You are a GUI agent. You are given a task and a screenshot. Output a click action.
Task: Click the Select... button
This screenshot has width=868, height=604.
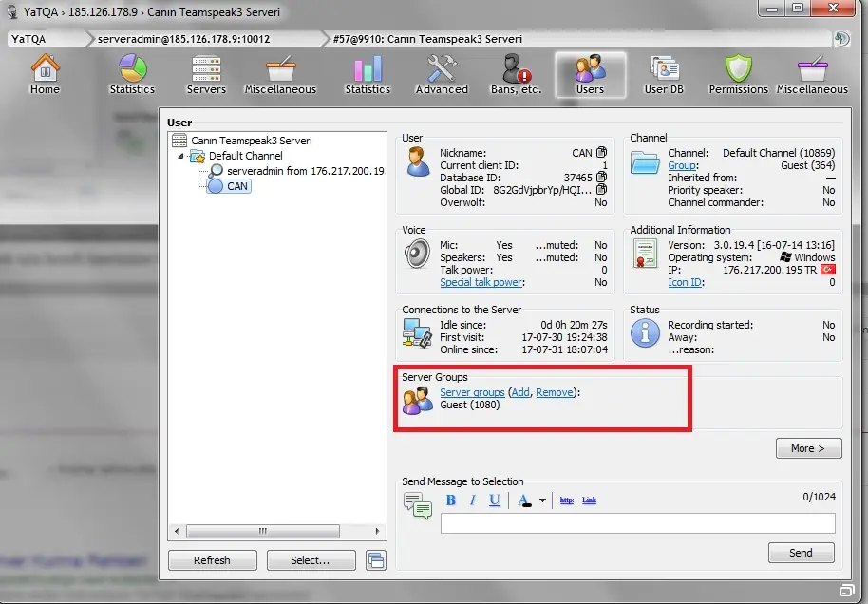(x=311, y=560)
